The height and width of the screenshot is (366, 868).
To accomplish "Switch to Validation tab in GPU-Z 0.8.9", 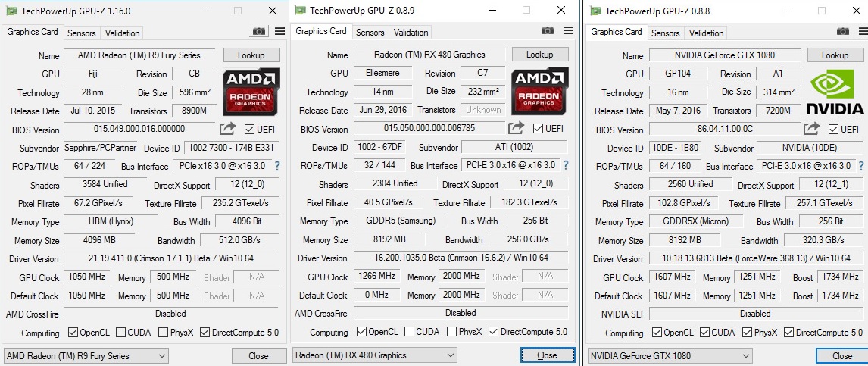I will coord(411,32).
